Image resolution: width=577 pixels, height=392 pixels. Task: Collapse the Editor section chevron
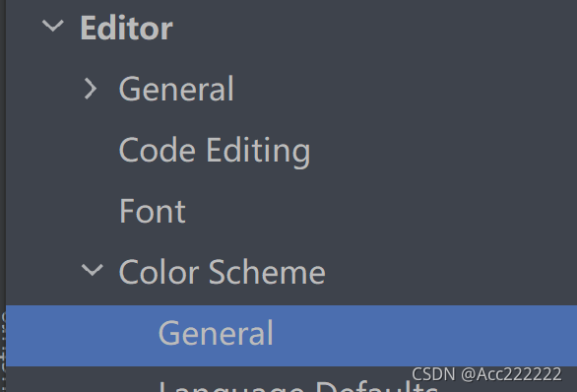tap(53, 26)
